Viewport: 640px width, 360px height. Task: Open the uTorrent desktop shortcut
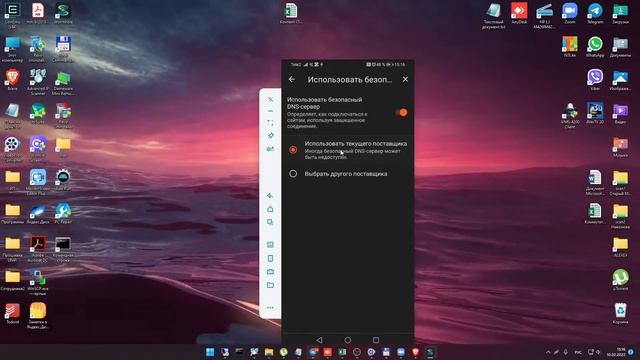pos(620,280)
